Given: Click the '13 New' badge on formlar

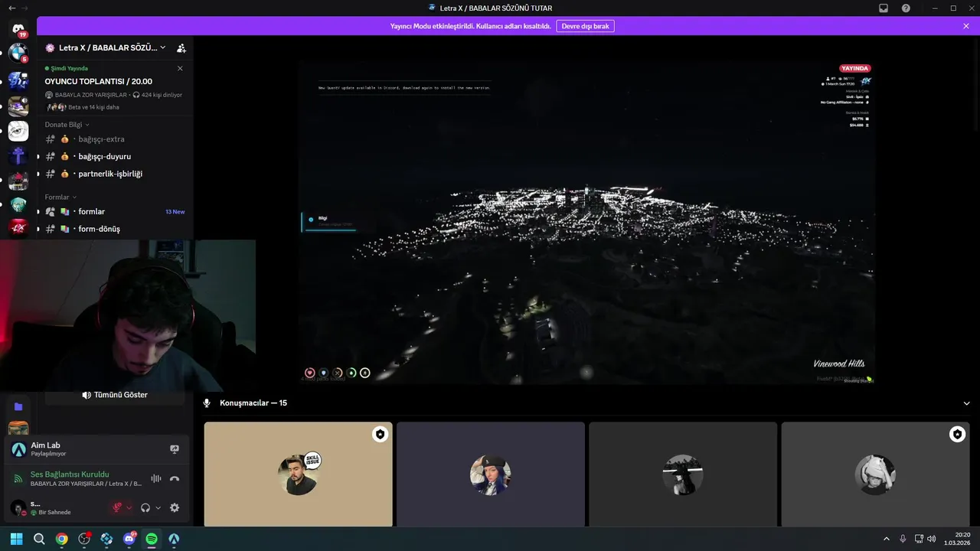Looking at the screenshot, I should tap(175, 212).
